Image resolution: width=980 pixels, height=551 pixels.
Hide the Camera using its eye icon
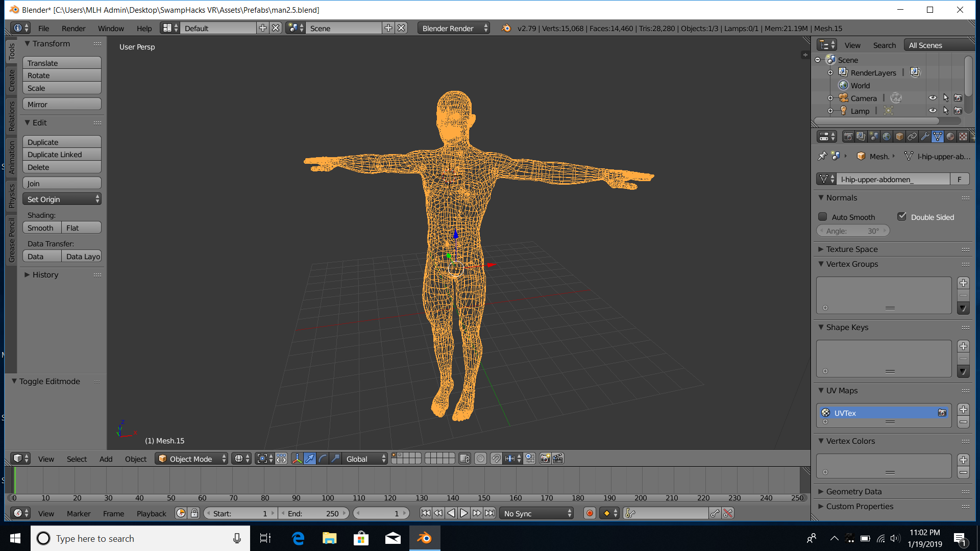(932, 98)
